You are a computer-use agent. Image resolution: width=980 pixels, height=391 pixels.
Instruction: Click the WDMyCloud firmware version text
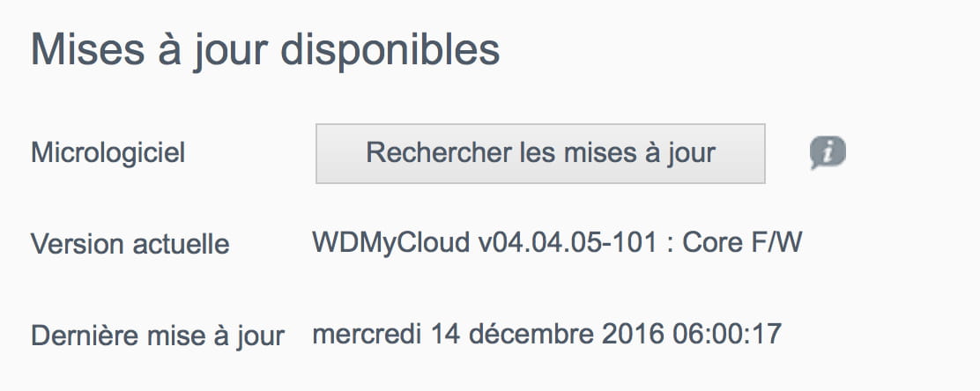557,242
